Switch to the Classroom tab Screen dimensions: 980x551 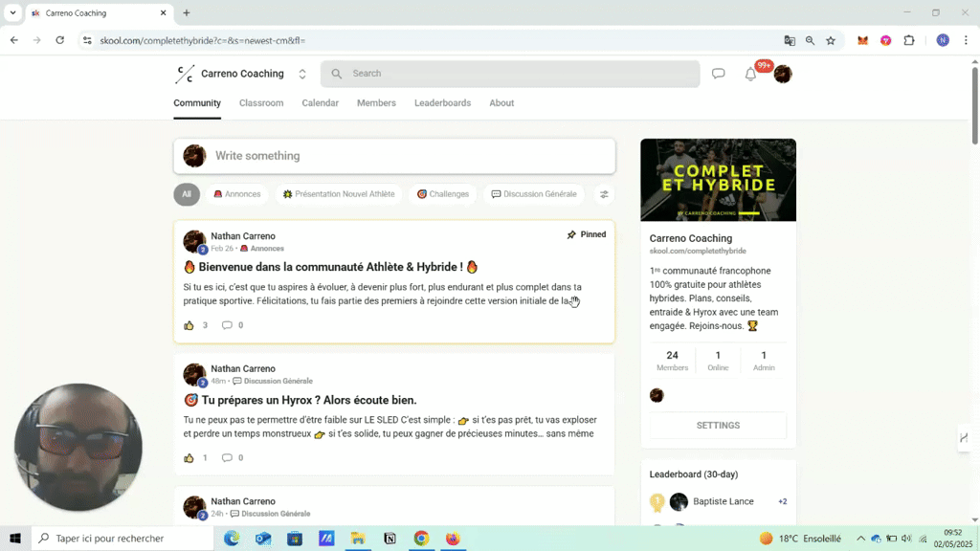click(x=261, y=103)
